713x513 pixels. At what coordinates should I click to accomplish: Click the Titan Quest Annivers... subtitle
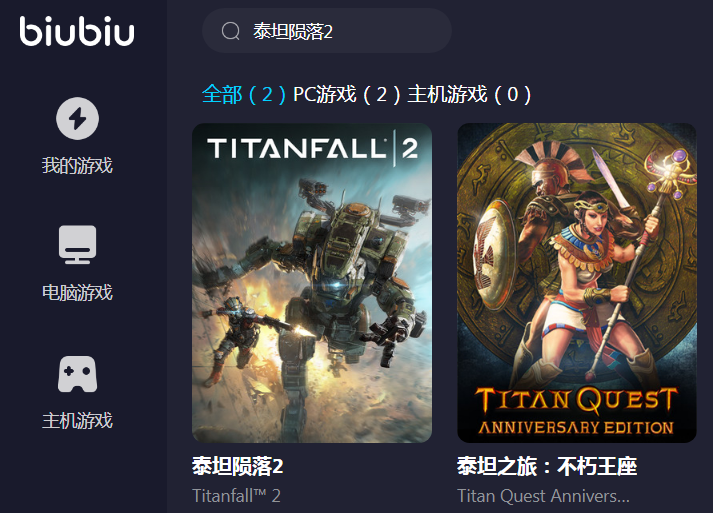coord(543,496)
